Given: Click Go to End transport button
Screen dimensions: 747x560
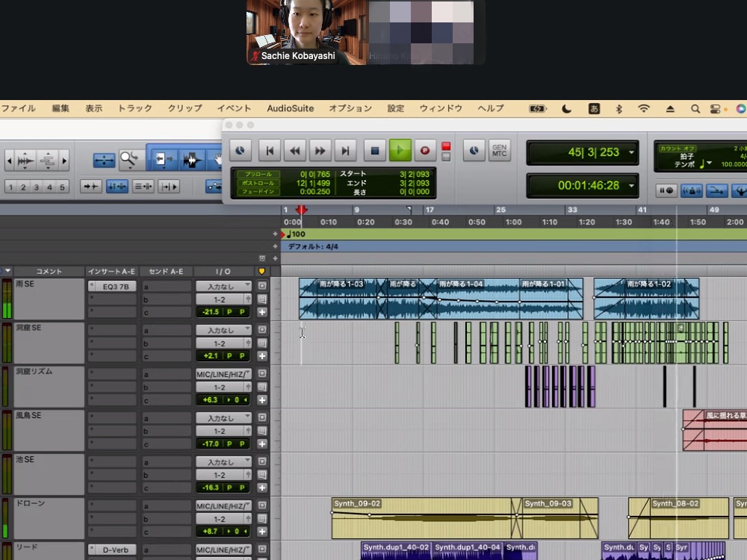Looking at the screenshot, I should [345, 151].
